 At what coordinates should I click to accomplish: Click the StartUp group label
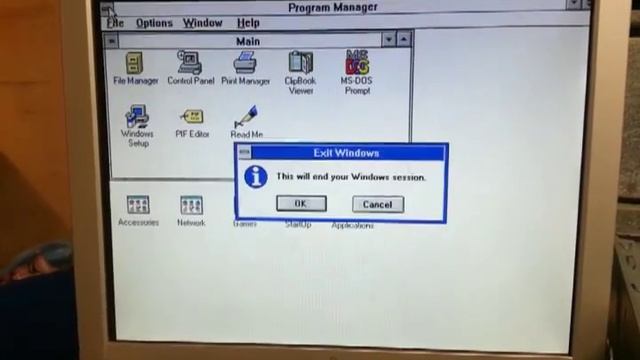pyautogui.click(x=298, y=224)
